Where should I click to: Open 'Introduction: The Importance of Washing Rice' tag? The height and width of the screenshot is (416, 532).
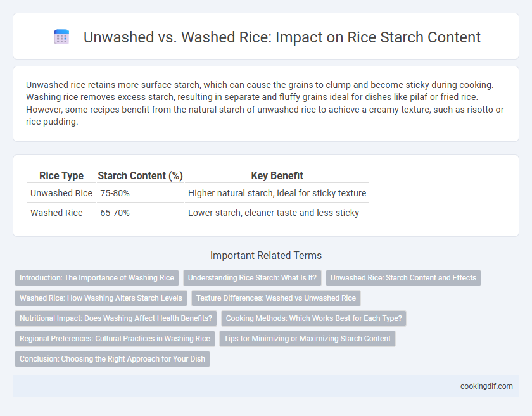[97, 278]
